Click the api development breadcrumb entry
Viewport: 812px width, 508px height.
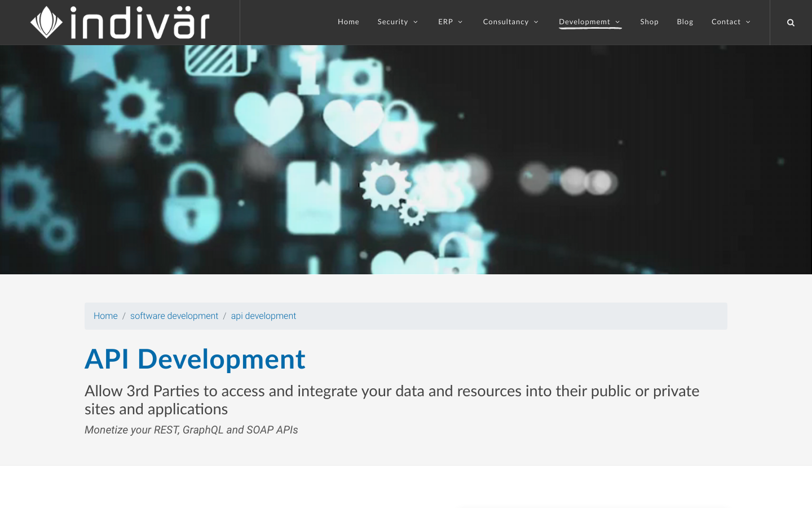pyautogui.click(x=263, y=316)
